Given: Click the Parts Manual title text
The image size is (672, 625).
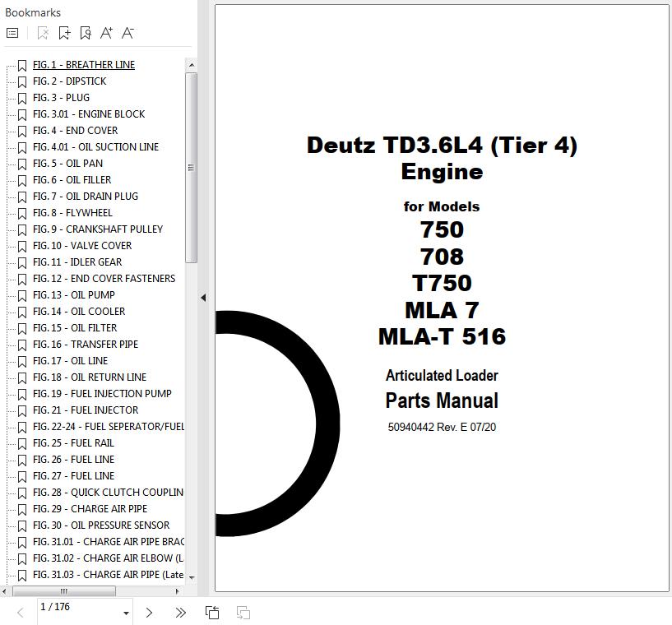Looking at the screenshot, I should [x=442, y=400].
